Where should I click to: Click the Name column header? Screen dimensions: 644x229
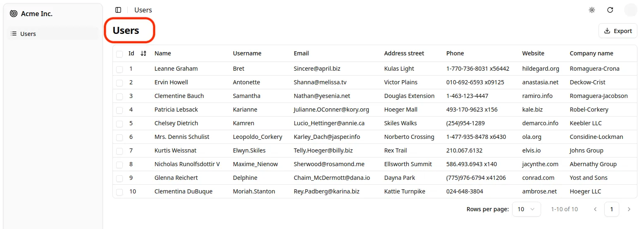pyautogui.click(x=162, y=53)
